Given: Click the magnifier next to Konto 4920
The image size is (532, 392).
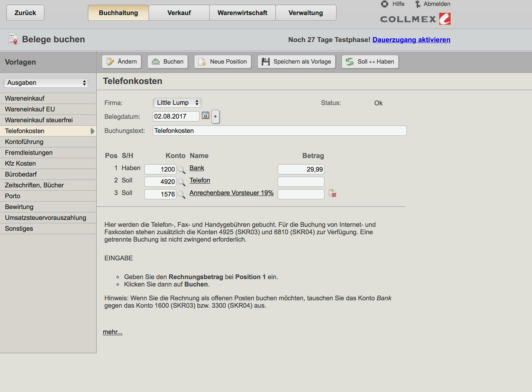Looking at the screenshot, I should pos(182,182).
